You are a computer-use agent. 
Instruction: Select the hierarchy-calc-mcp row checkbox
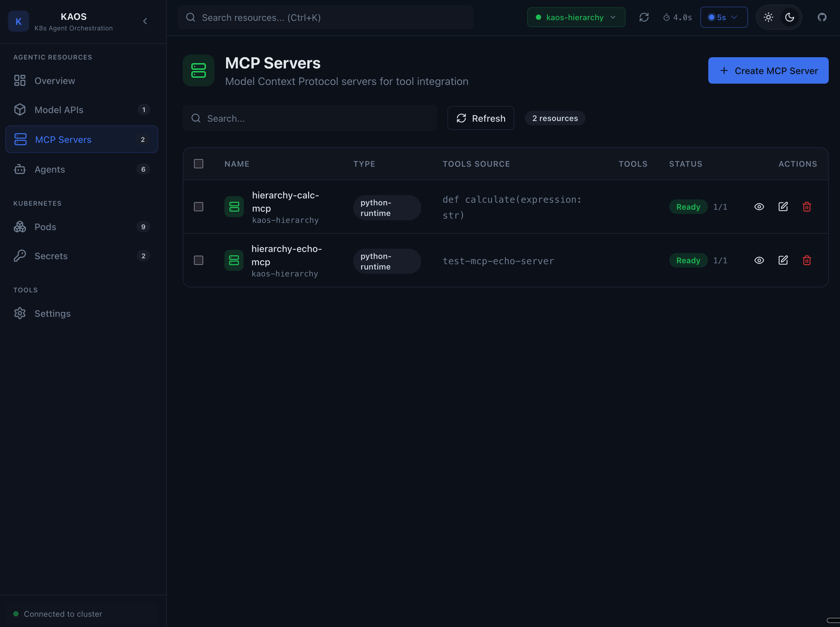click(198, 207)
